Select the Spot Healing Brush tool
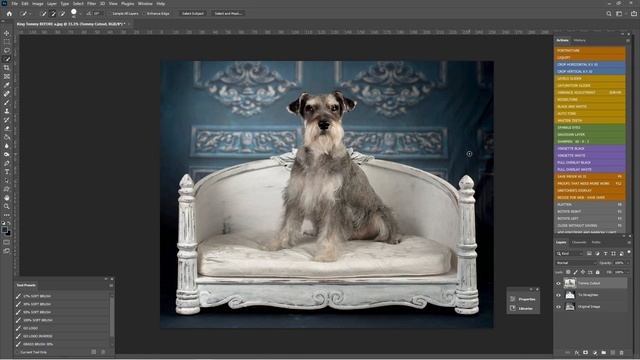This screenshot has width=640, height=360. (x=7, y=93)
